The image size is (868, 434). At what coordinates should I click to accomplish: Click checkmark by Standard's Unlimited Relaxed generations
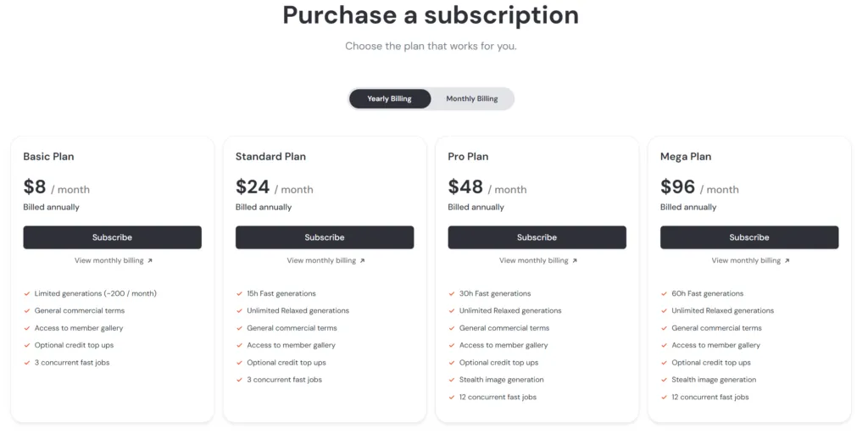coord(239,311)
